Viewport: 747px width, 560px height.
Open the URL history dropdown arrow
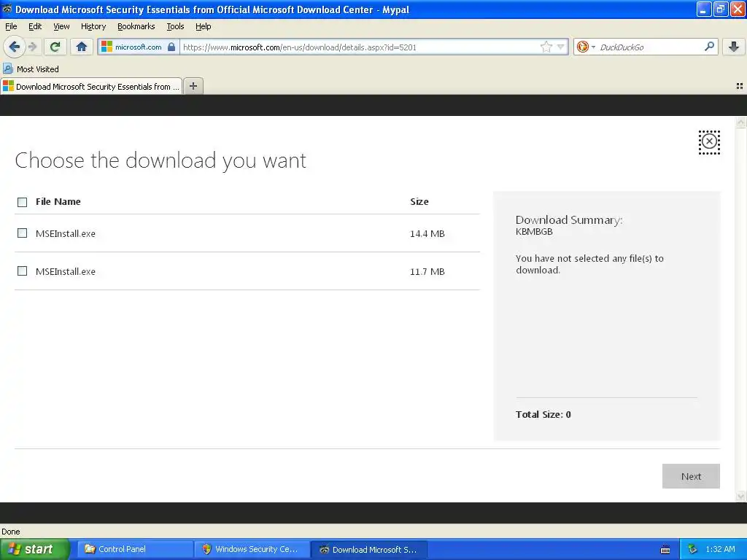click(561, 47)
